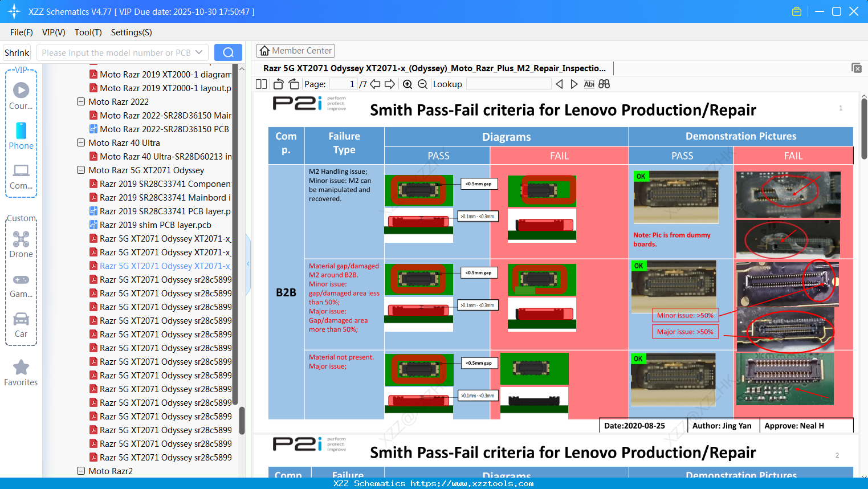Collapse the Moto Razr 5G XT2071 Odyssey folder
This screenshot has height=489, width=868.
81,170
